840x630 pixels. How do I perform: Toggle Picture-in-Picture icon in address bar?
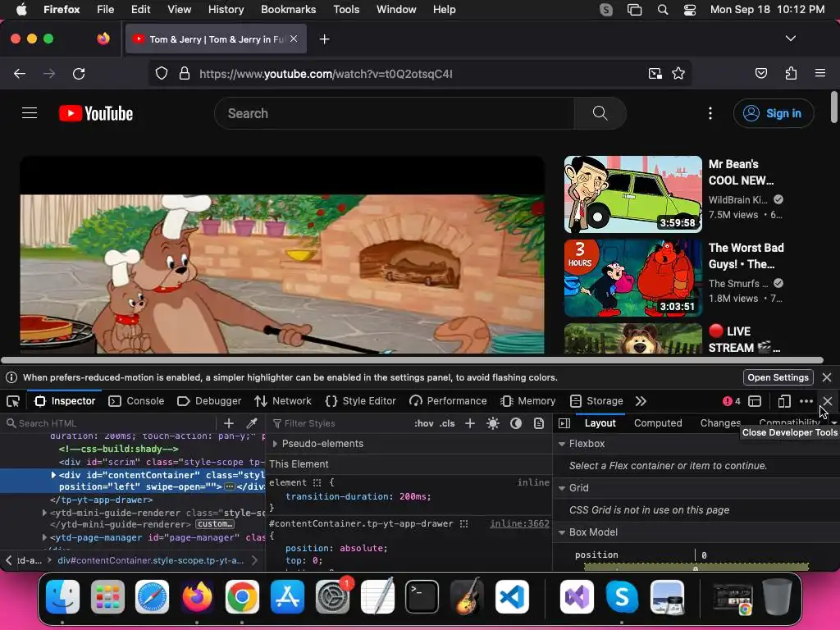(x=655, y=74)
